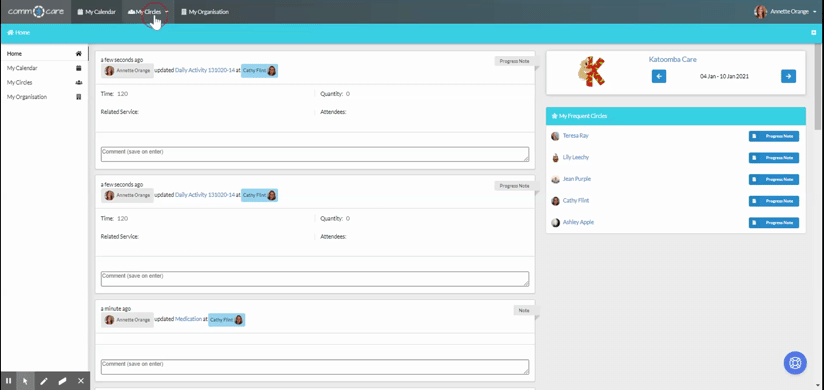The width and height of the screenshot is (824, 390).
Task: Click the second post's comment field
Action: (315, 279)
